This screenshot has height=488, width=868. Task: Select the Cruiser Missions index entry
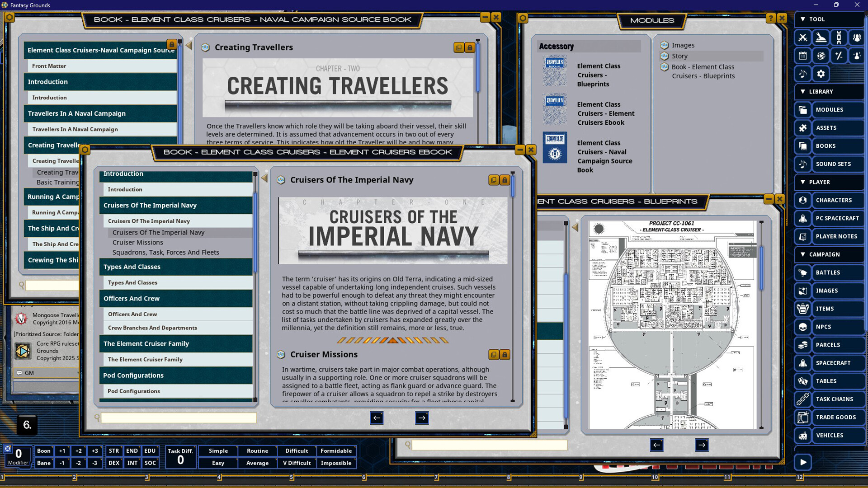137,242
